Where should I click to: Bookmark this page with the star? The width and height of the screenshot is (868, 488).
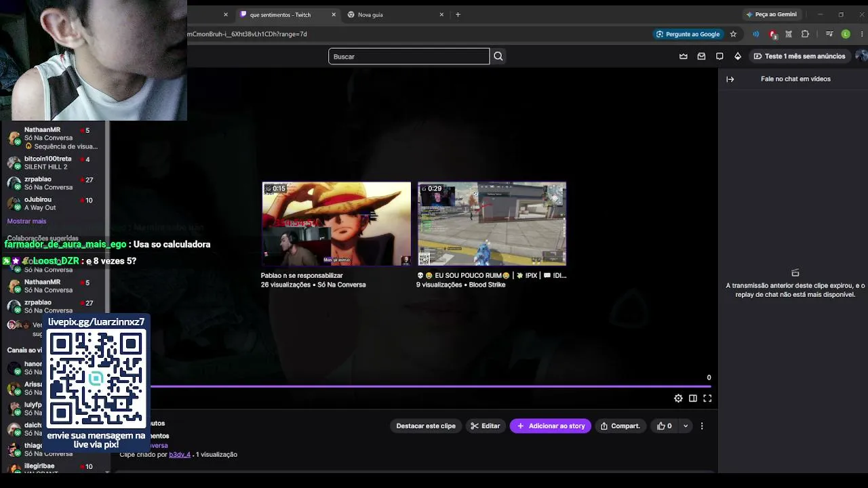click(x=733, y=34)
